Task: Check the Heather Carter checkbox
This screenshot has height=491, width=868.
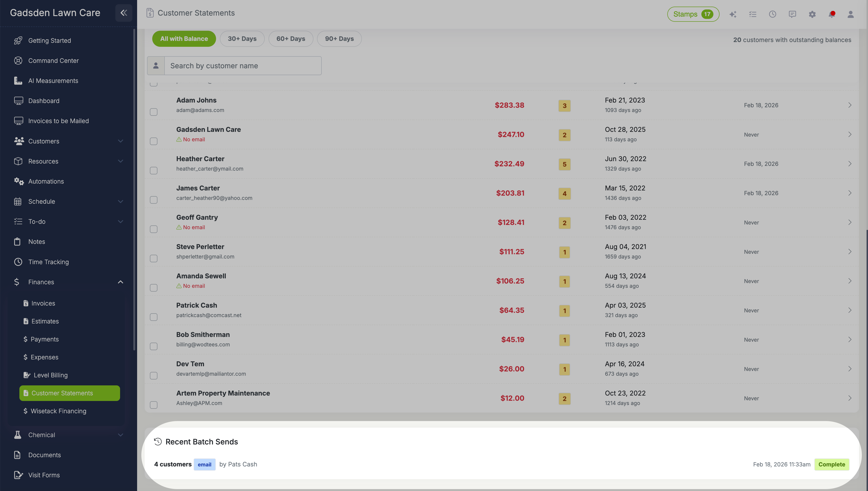Action: 153,170
